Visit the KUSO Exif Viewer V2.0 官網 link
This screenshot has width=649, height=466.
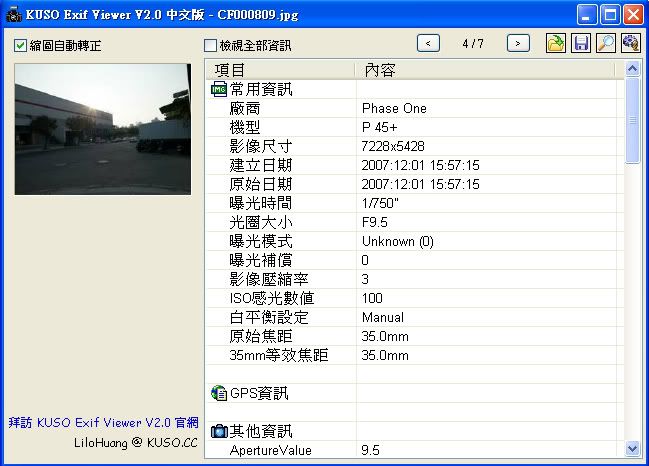tap(100, 422)
